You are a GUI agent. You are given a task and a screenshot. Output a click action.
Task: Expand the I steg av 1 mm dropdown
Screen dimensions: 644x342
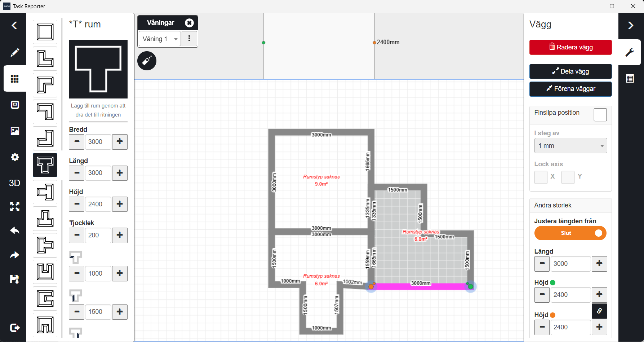coord(570,146)
